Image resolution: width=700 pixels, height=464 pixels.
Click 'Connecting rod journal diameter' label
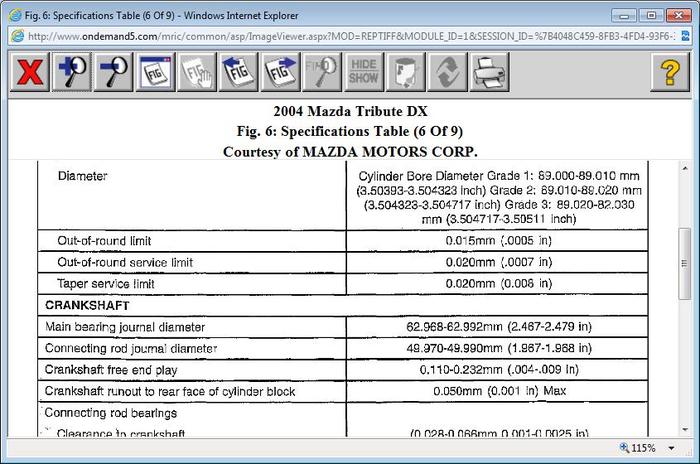pos(131,348)
